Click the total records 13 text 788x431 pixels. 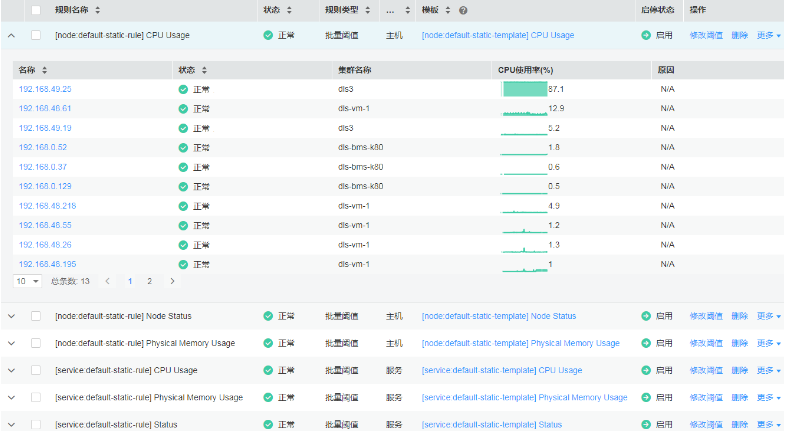(70, 281)
